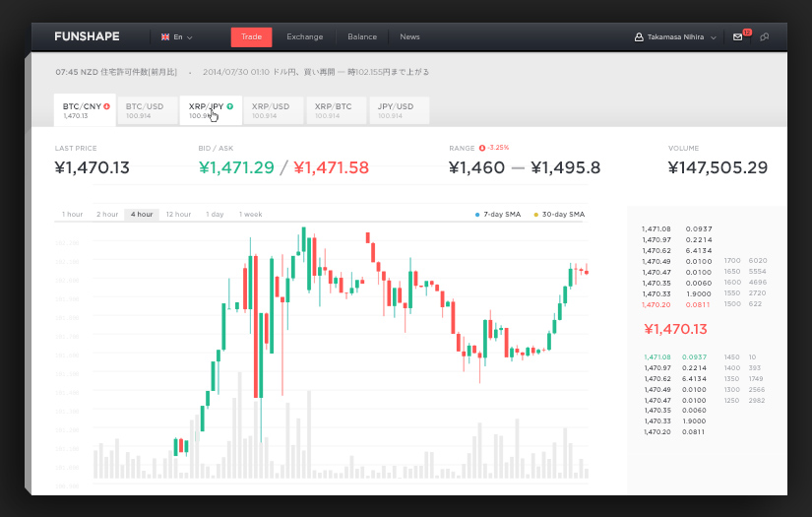The image size is (812, 517).
Task: Click the 07:45 NZD news ticker item
Action: coord(116,72)
